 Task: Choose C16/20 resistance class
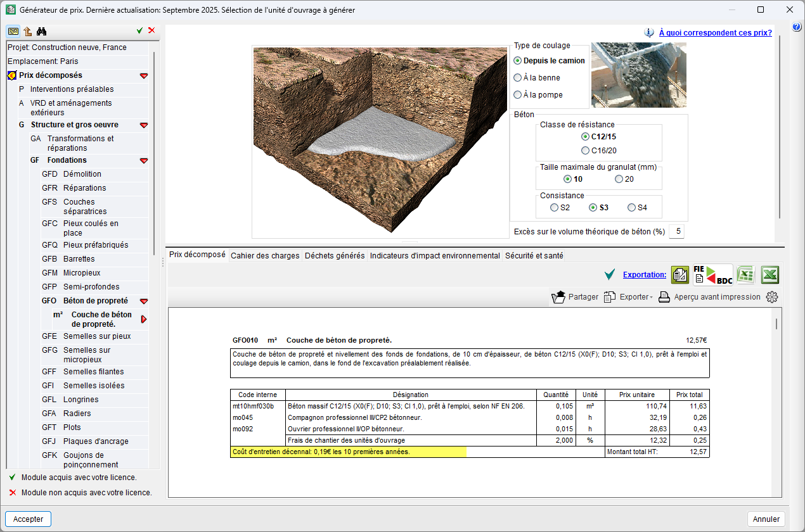pos(585,151)
